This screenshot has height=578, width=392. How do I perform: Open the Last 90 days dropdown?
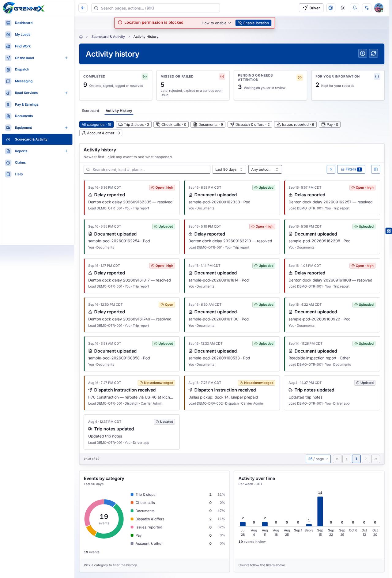click(229, 169)
